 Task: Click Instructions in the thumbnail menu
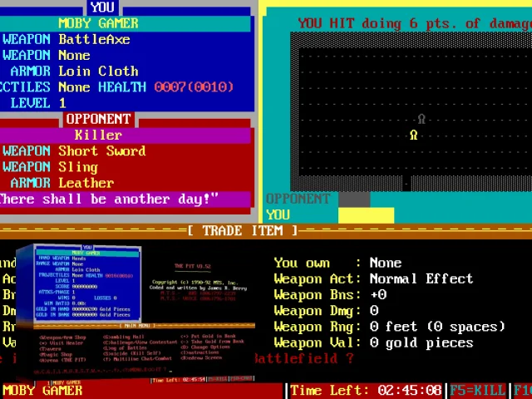coord(199,352)
